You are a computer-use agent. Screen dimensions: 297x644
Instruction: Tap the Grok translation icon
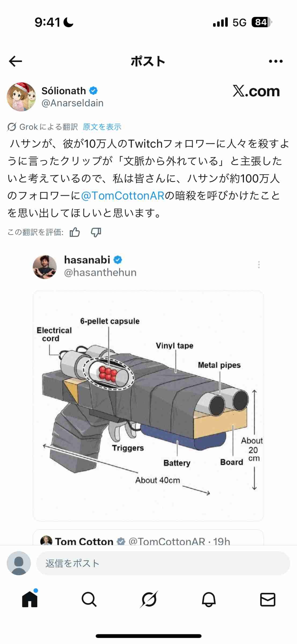pos(12,127)
